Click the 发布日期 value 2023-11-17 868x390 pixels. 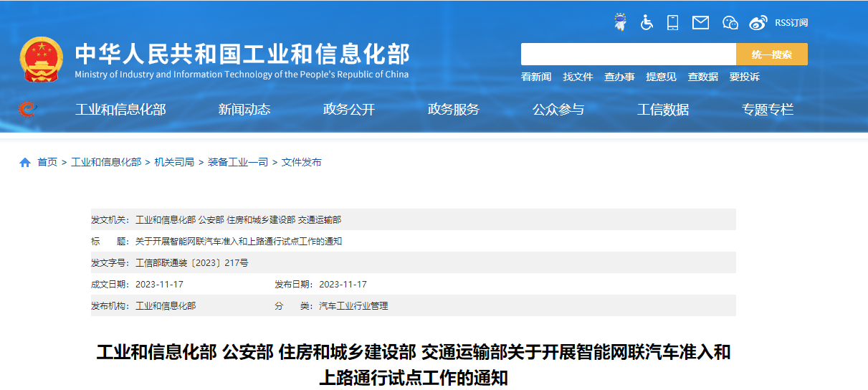point(343,285)
